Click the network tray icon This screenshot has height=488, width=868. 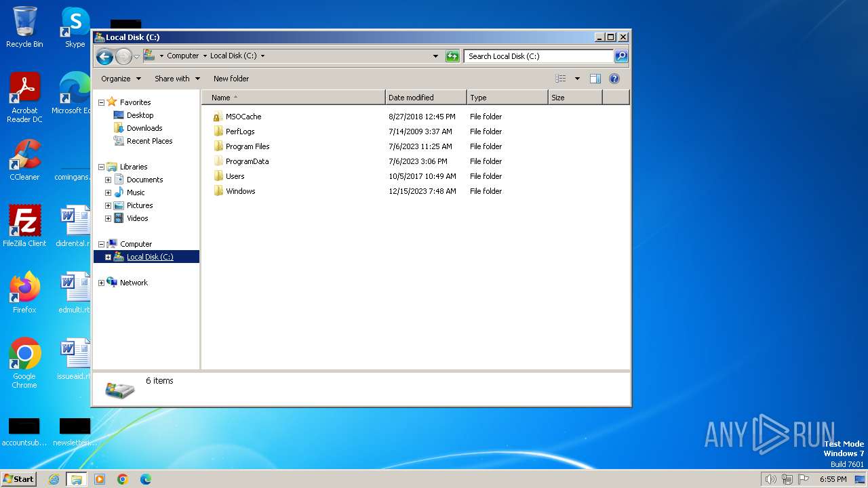[787, 479]
